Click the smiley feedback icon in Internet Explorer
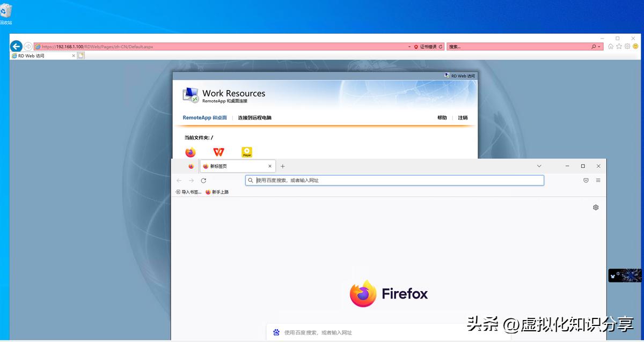Viewport: 644px width, 342px height. coord(635,47)
